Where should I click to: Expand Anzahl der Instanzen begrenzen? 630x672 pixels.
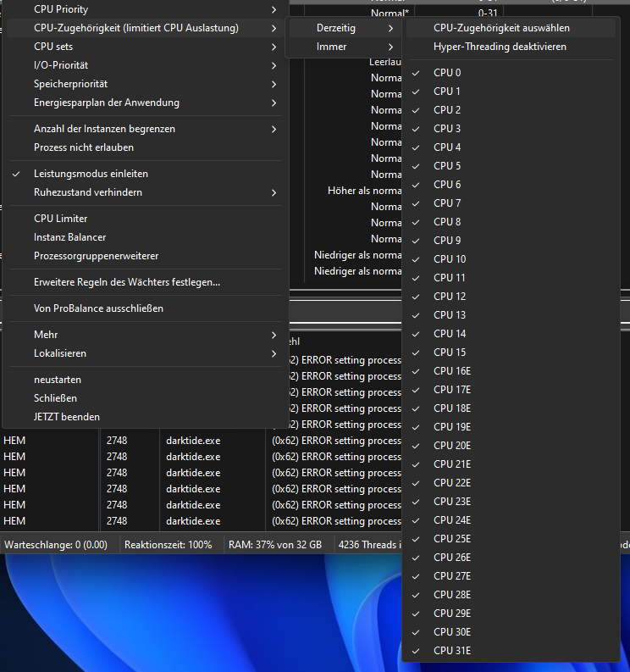click(x=145, y=129)
